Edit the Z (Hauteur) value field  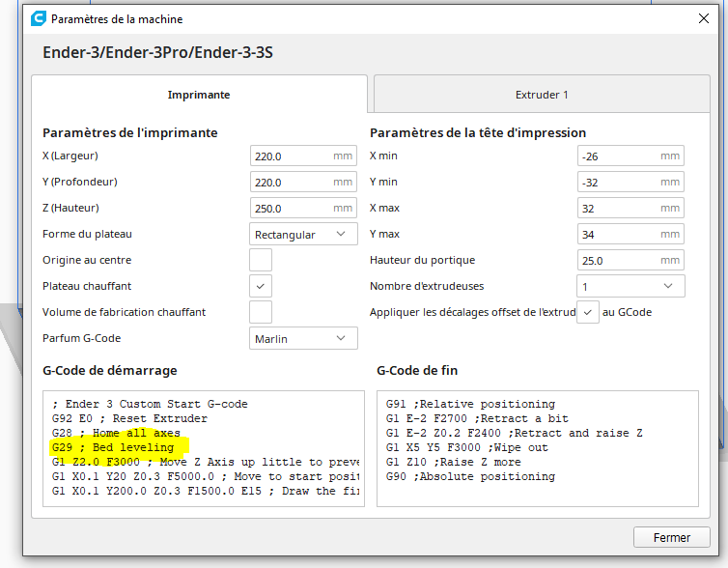pos(303,208)
